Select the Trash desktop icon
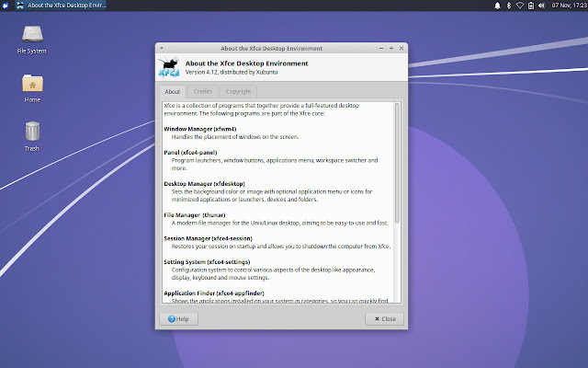The width and height of the screenshot is (588, 368). 32,136
